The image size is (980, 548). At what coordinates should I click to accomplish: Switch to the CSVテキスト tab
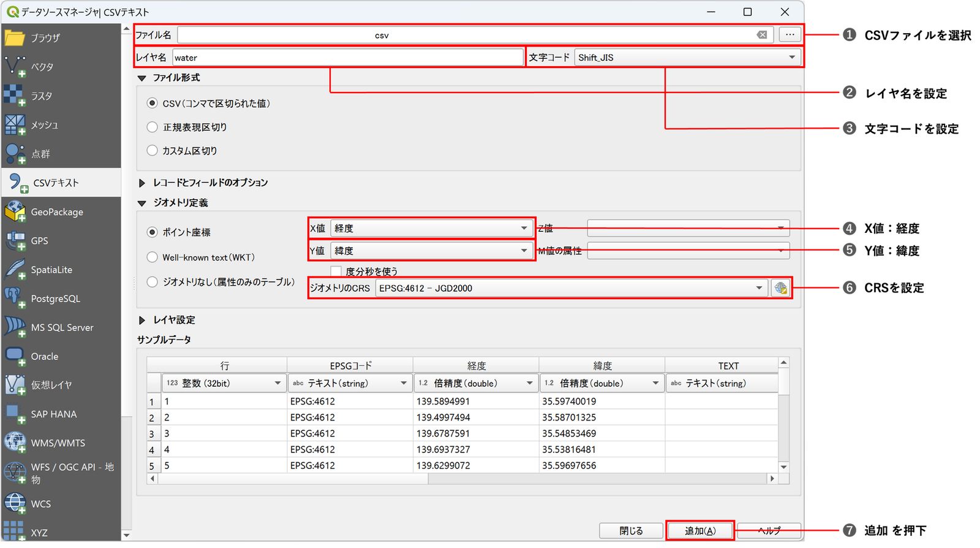click(x=61, y=183)
